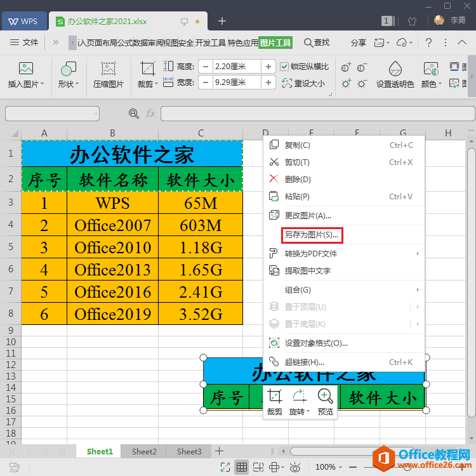Increase picture brightness icon
476x476 pixels.
point(346,83)
